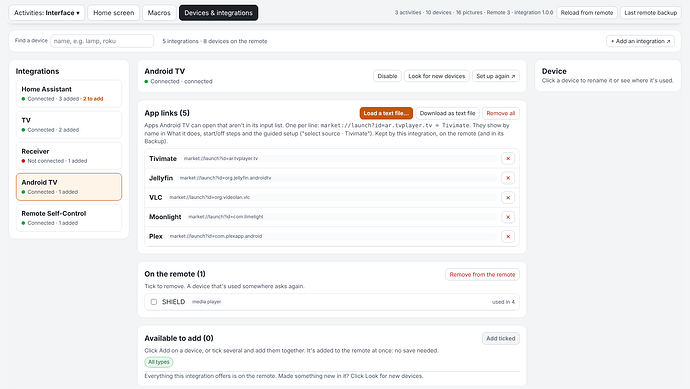This screenshot has width=690, height=389.
Task: Click the Find a device field
Action: point(102,41)
